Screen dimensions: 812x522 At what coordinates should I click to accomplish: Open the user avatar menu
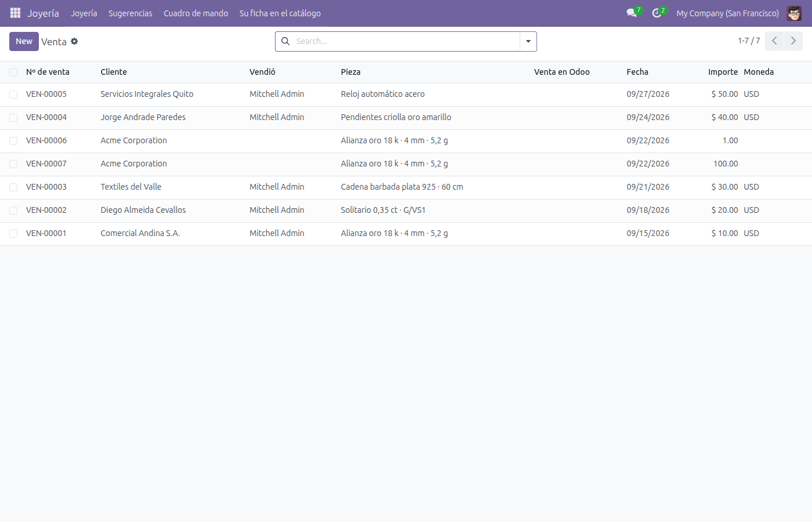click(x=794, y=13)
